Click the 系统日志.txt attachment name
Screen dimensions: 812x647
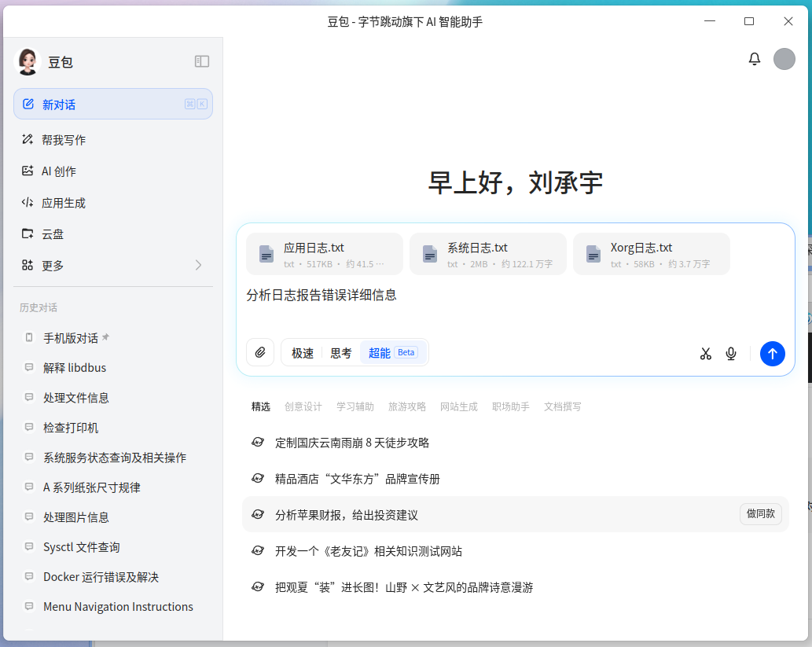(477, 248)
